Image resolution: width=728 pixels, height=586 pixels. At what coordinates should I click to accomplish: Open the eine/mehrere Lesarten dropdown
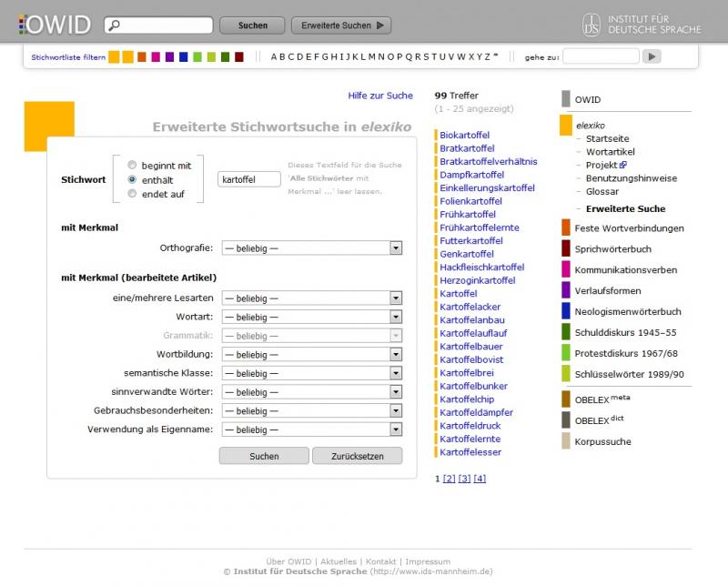312,298
